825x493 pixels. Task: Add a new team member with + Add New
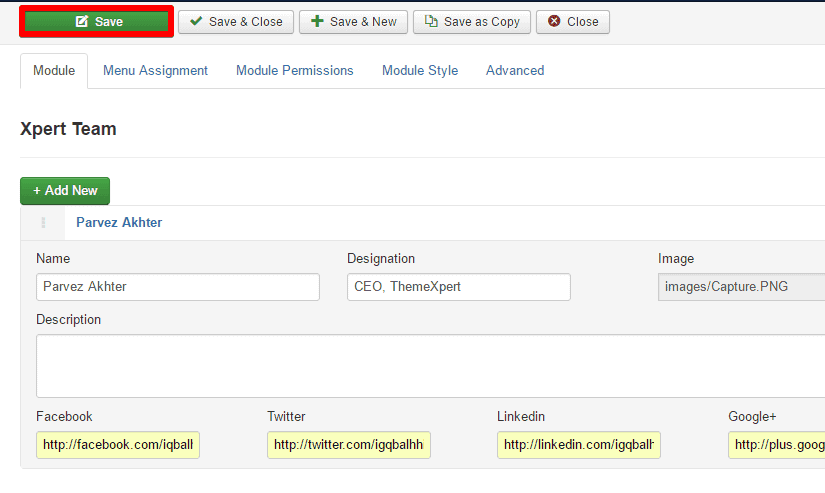pos(65,191)
